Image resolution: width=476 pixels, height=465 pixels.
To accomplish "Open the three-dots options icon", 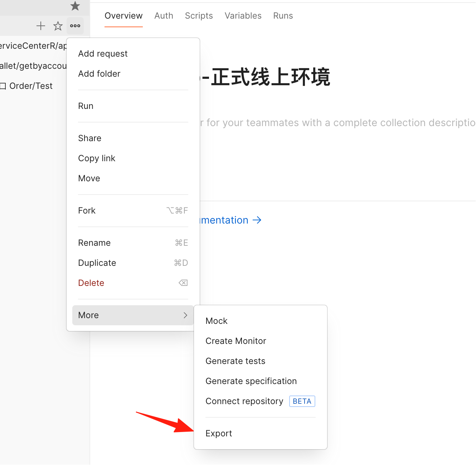I will point(75,26).
